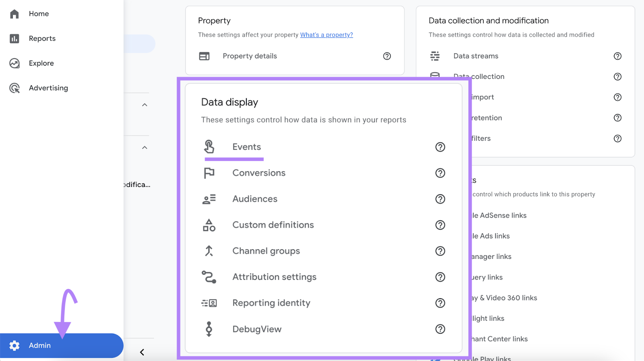This screenshot has width=644, height=361.
Task: Click the Admin gear icon
Action: (14, 346)
